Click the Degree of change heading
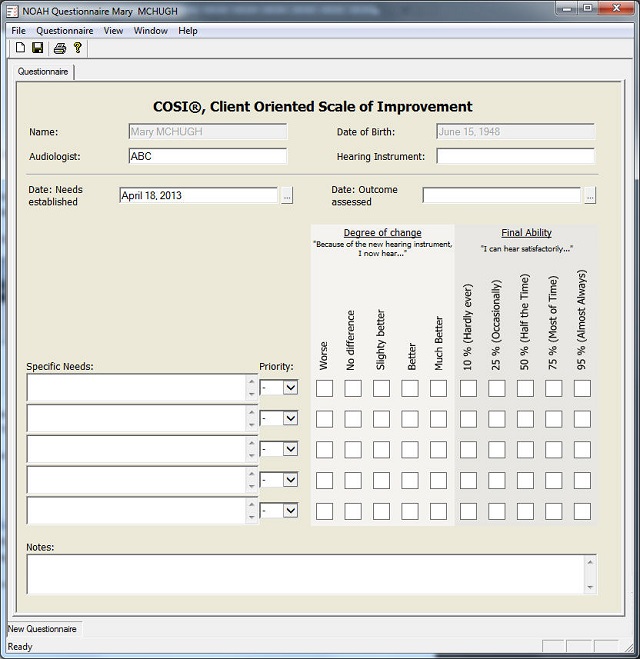 pyautogui.click(x=382, y=232)
